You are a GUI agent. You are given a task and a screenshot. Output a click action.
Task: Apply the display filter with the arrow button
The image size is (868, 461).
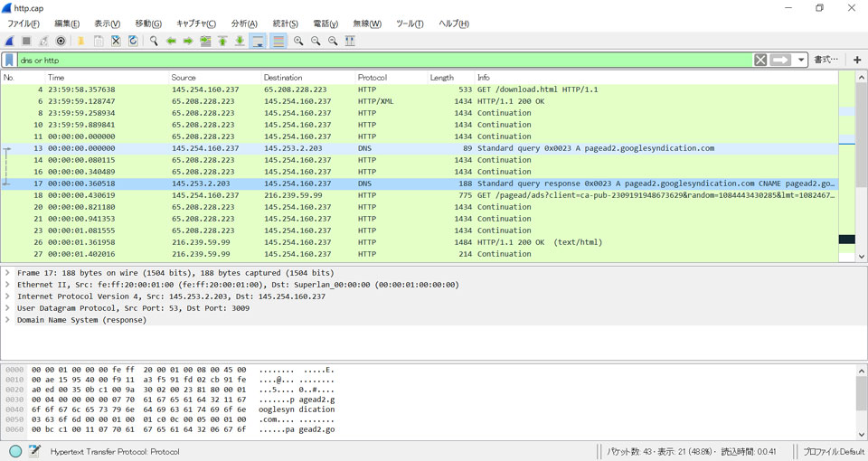780,60
